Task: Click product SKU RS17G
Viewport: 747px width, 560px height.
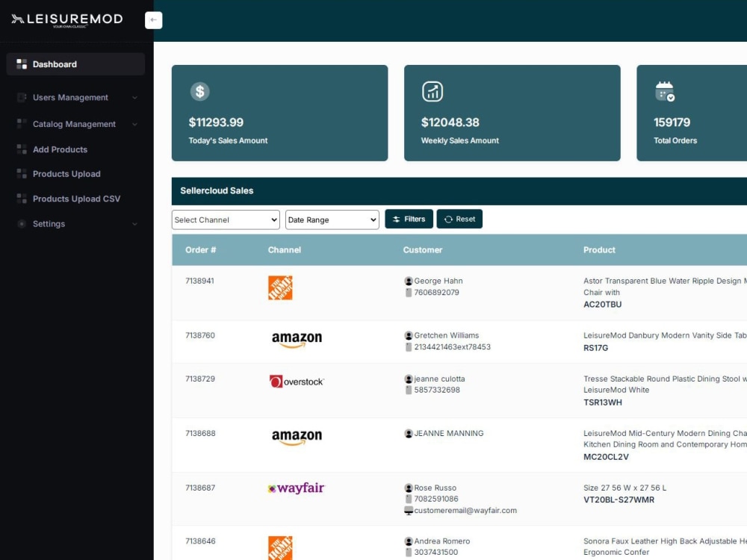Action: 595,348
